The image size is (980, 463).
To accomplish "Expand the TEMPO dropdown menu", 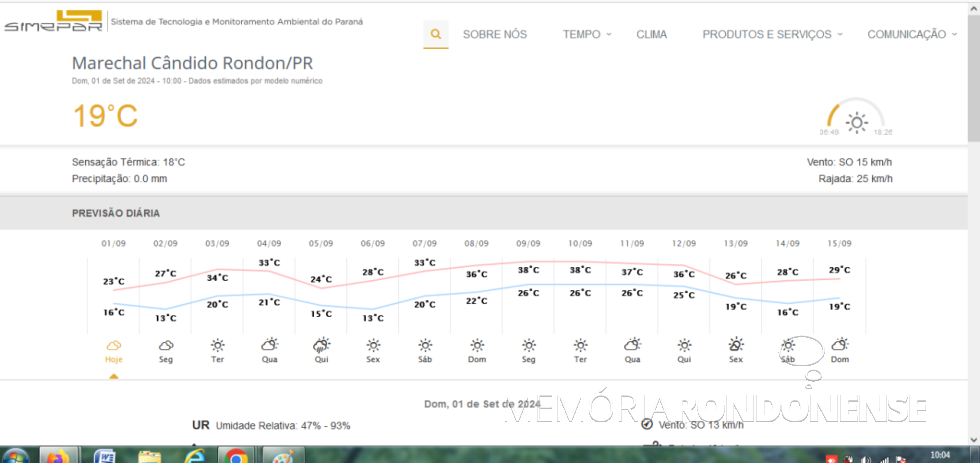I will [587, 34].
